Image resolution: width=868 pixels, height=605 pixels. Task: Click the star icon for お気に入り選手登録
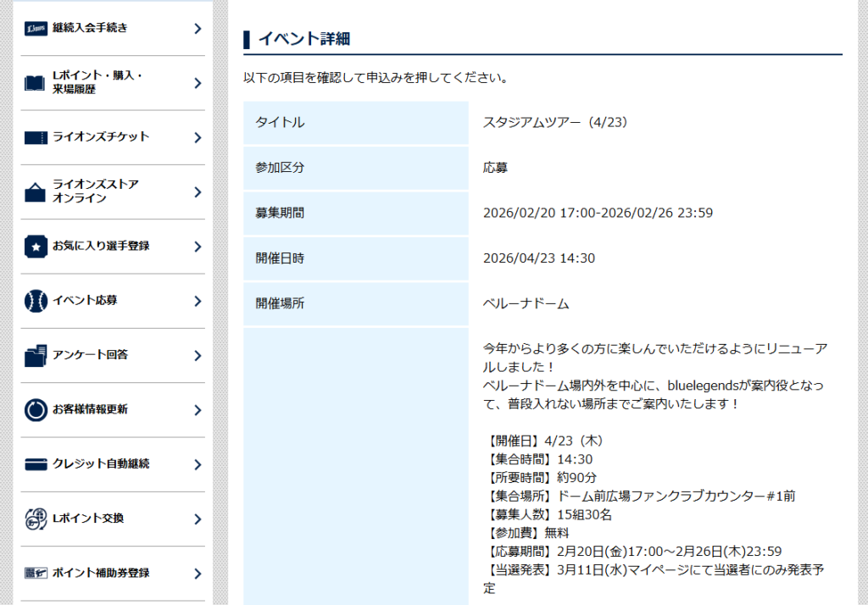(x=36, y=247)
